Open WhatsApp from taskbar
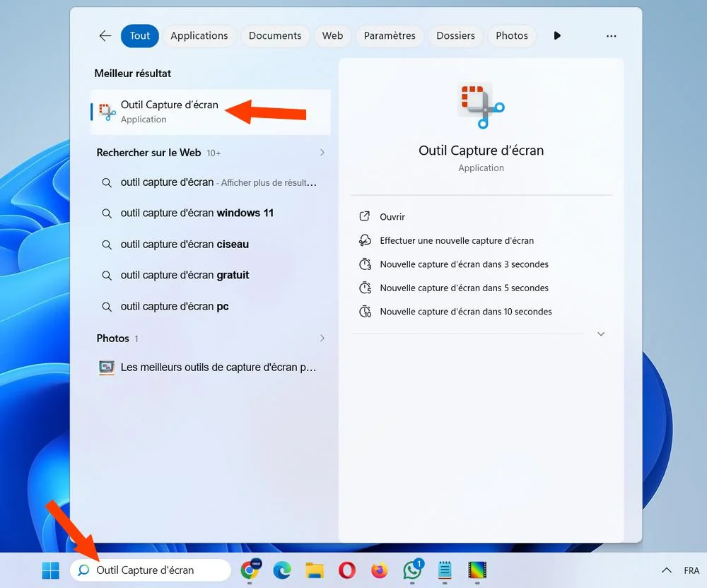 coord(413,570)
